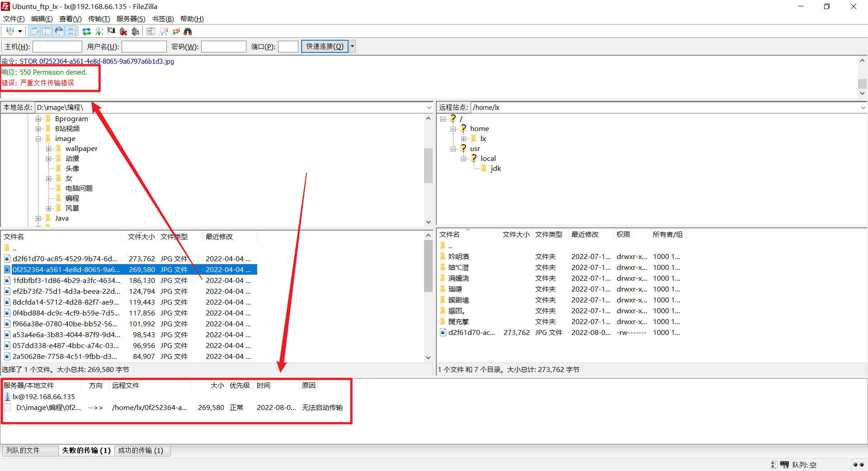Open the 帮助(H) menu
Screen dimensions: 868x471
[x=192, y=19]
